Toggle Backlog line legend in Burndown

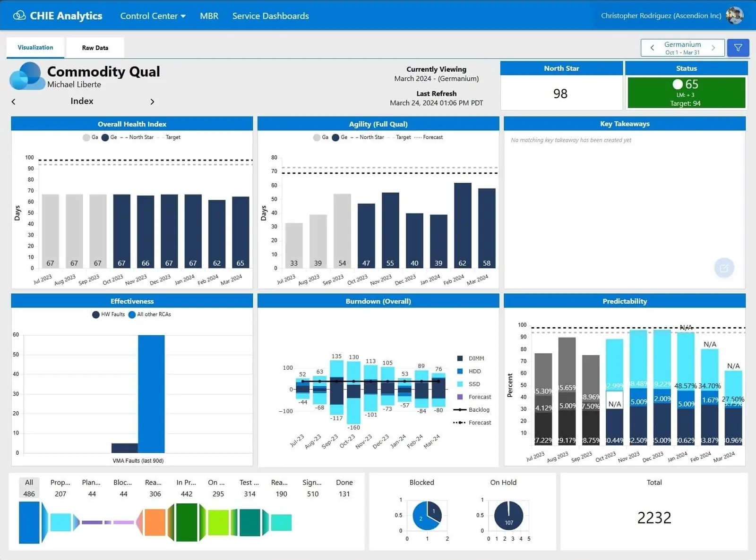click(472, 410)
